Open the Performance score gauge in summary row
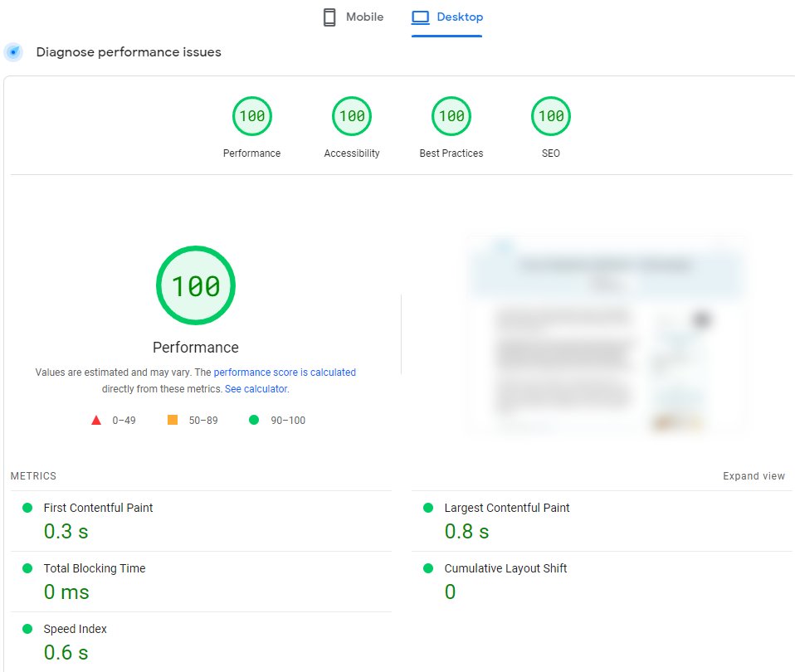This screenshot has width=795, height=672. pos(252,116)
